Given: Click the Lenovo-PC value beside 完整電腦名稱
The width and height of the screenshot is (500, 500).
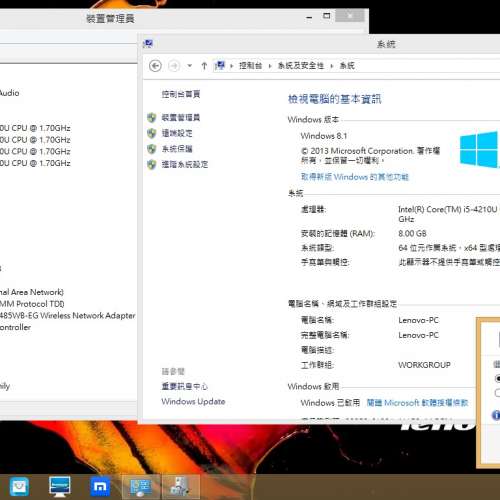Looking at the screenshot, I should click(418, 335).
